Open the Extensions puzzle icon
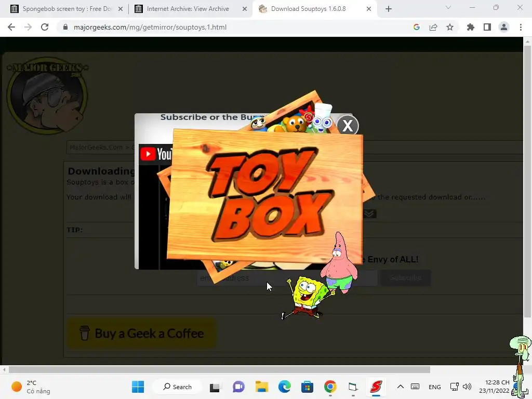The image size is (532, 399). tap(471, 27)
